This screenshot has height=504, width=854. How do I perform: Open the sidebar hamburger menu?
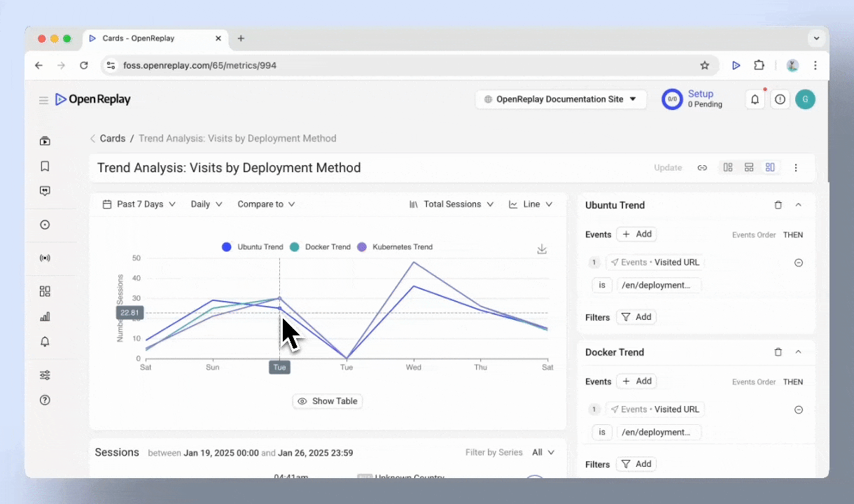(43, 100)
